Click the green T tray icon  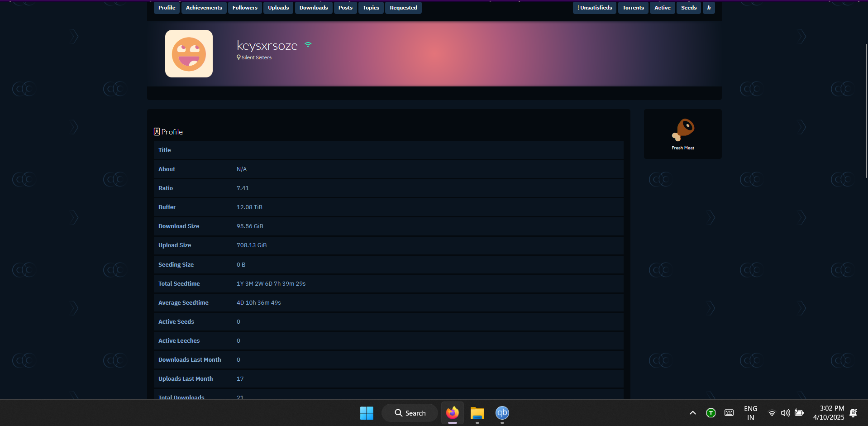[x=711, y=413]
